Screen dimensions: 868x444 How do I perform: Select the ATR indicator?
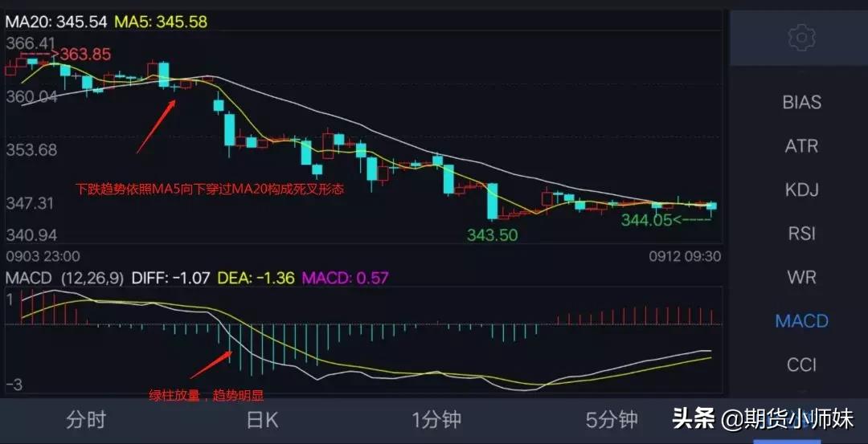click(801, 146)
